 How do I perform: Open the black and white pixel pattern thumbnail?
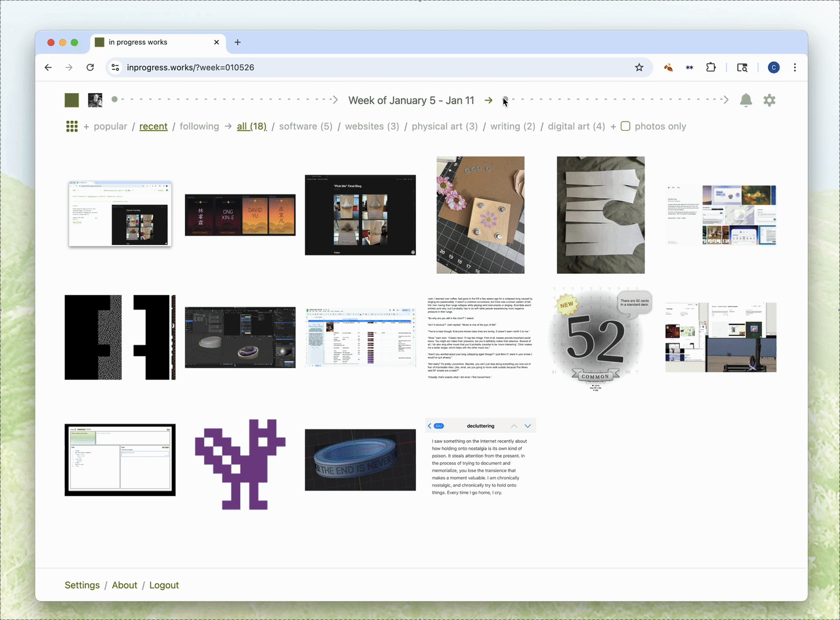point(120,338)
